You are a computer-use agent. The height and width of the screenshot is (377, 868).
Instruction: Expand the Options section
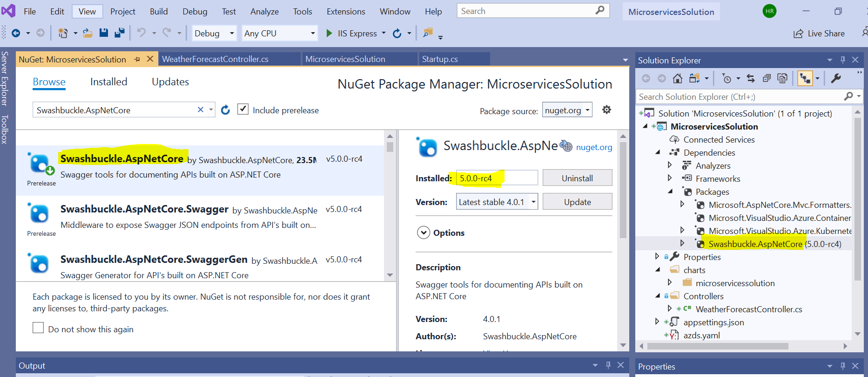[x=424, y=233]
